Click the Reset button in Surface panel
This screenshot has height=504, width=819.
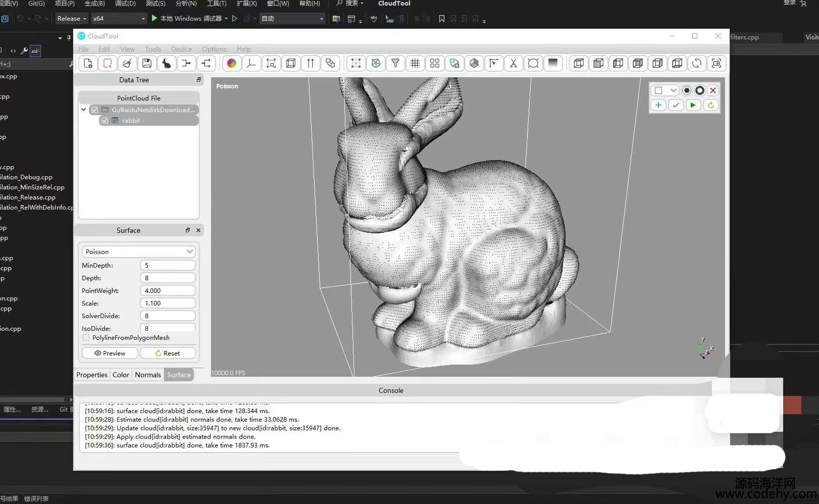coord(168,353)
